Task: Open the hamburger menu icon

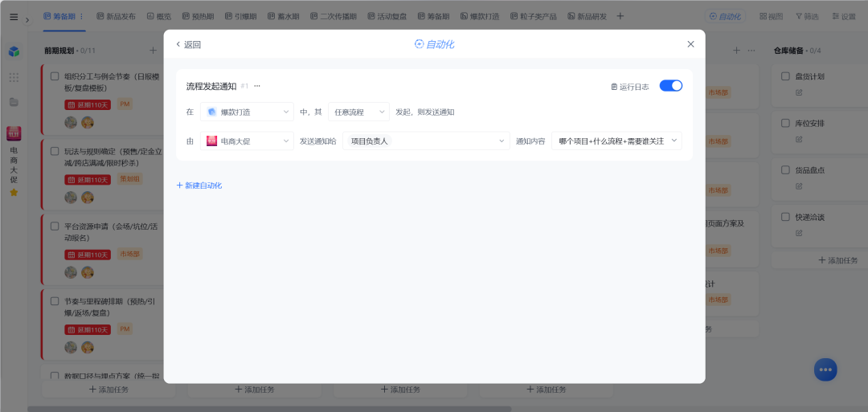Action: (14, 17)
